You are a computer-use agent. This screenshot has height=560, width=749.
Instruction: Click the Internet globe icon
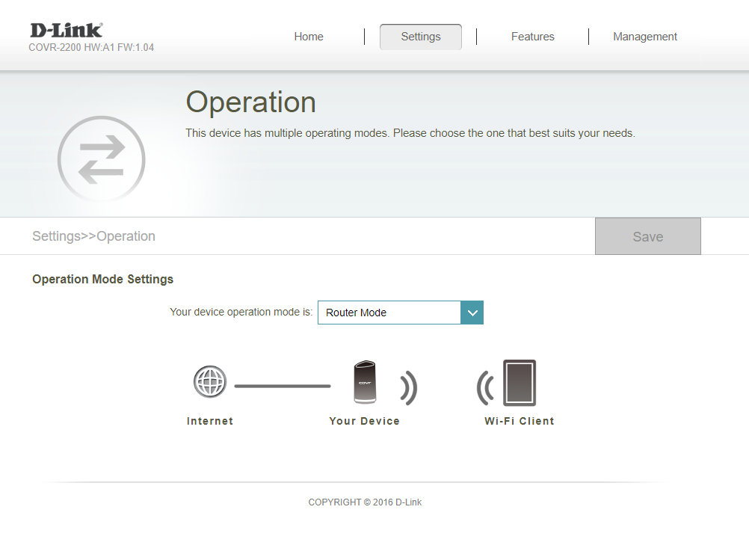click(210, 383)
